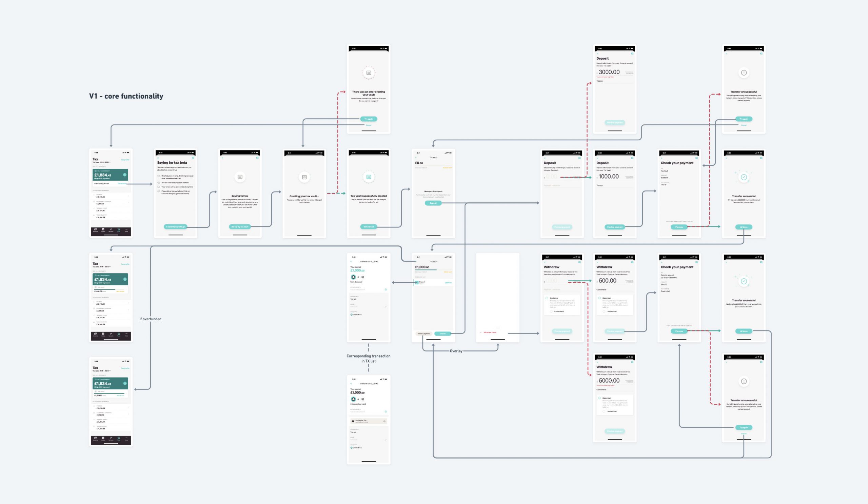Click the red Withdraw funds link
The width and height of the screenshot is (868, 504).
pos(490,332)
